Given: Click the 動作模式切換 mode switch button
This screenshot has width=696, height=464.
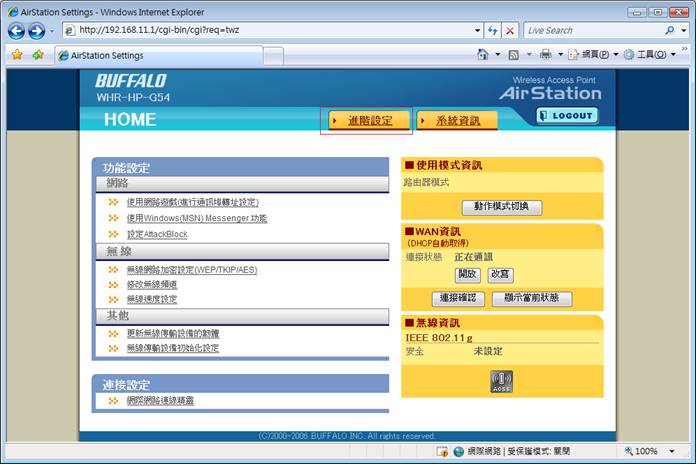Looking at the screenshot, I should pos(502,207).
